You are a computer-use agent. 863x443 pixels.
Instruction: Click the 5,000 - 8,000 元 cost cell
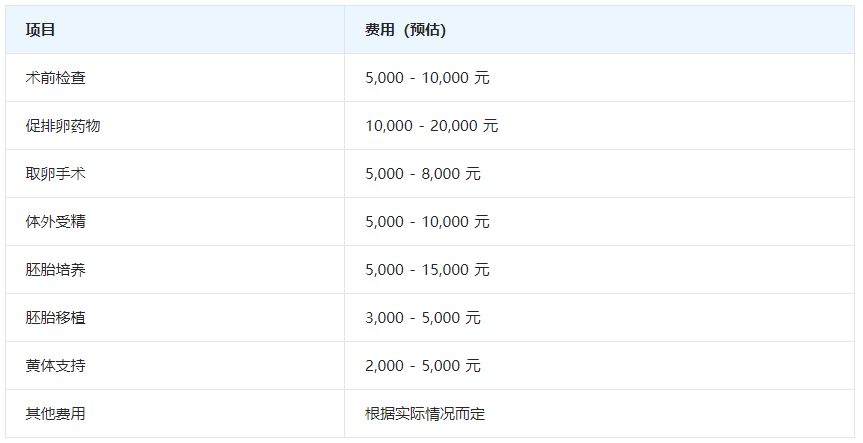click(x=423, y=174)
